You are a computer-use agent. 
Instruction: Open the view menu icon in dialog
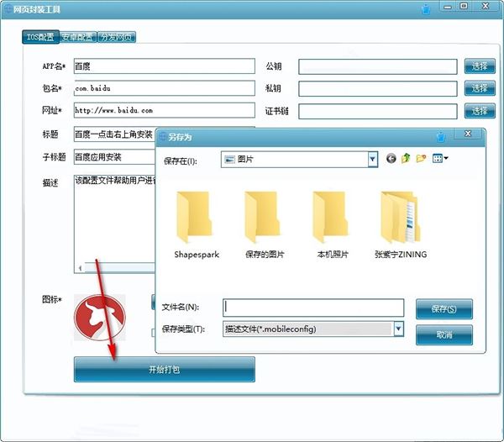(x=440, y=158)
